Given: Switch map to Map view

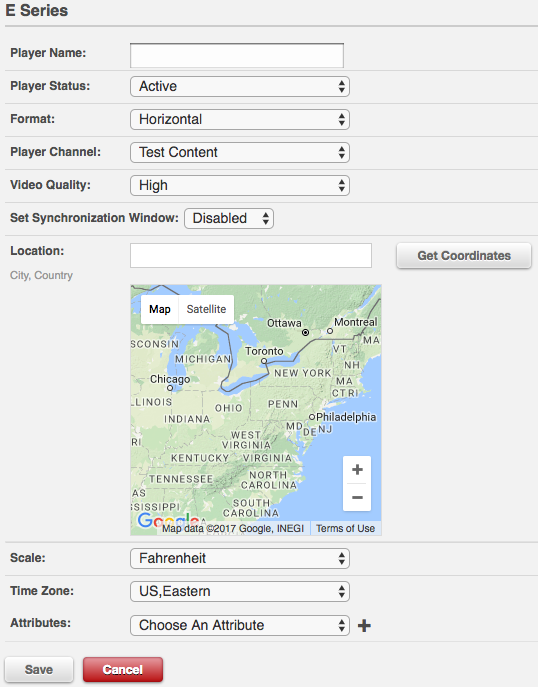Looking at the screenshot, I should tap(159, 309).
